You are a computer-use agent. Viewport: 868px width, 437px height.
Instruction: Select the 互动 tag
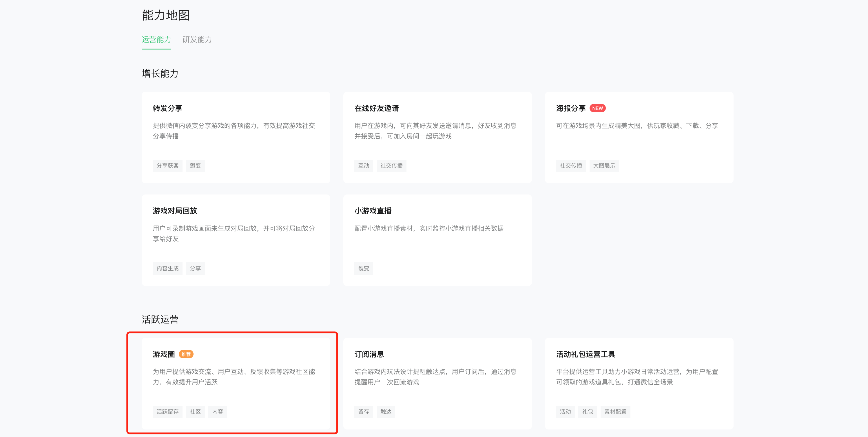[364, 166]
